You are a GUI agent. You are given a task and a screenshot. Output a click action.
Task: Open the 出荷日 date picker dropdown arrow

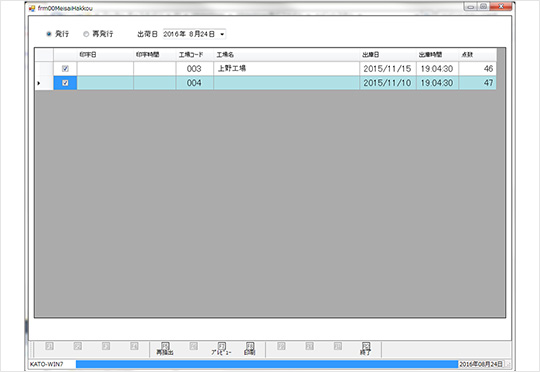point(222,34)
